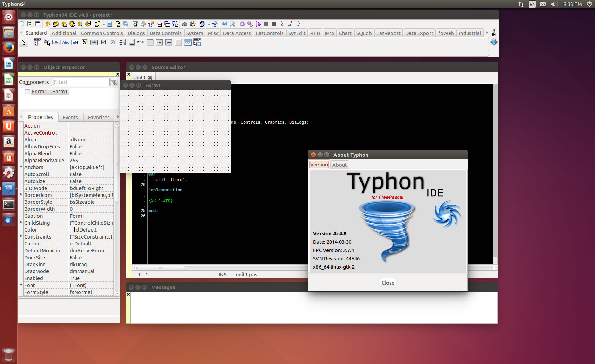The image size is (595, 364).
Task: Click the Stop square icon
Action: (274, 24)
